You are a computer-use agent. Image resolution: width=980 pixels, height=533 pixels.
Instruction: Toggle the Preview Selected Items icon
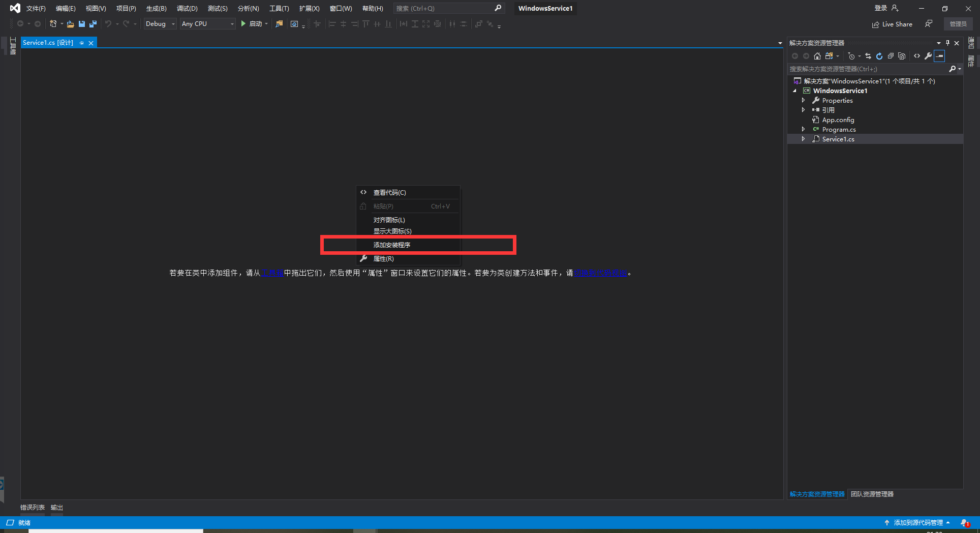point(902,56)
